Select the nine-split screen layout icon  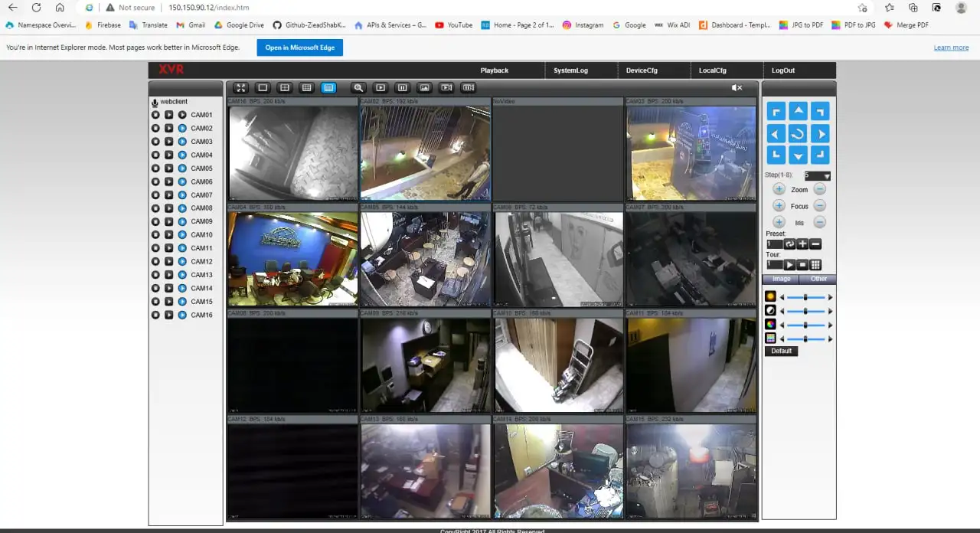306,87
